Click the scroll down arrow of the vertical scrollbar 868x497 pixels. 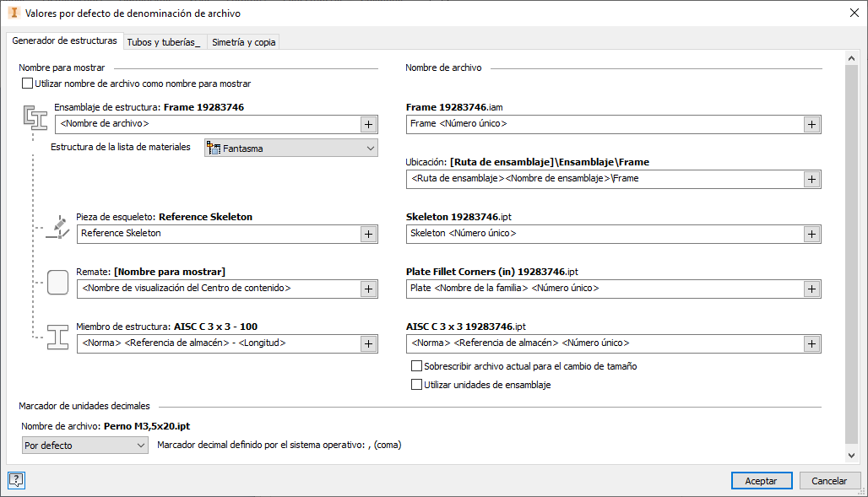(x=851, y=455)
